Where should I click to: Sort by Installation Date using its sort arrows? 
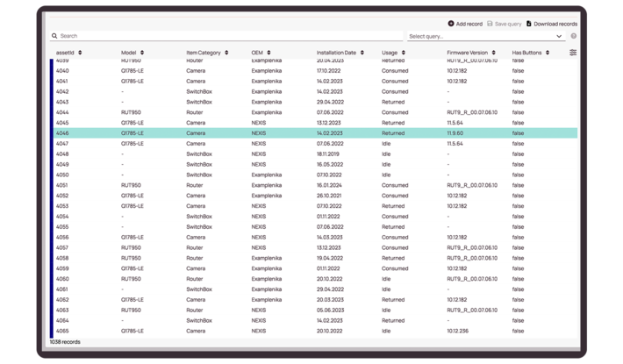point(362,53)
